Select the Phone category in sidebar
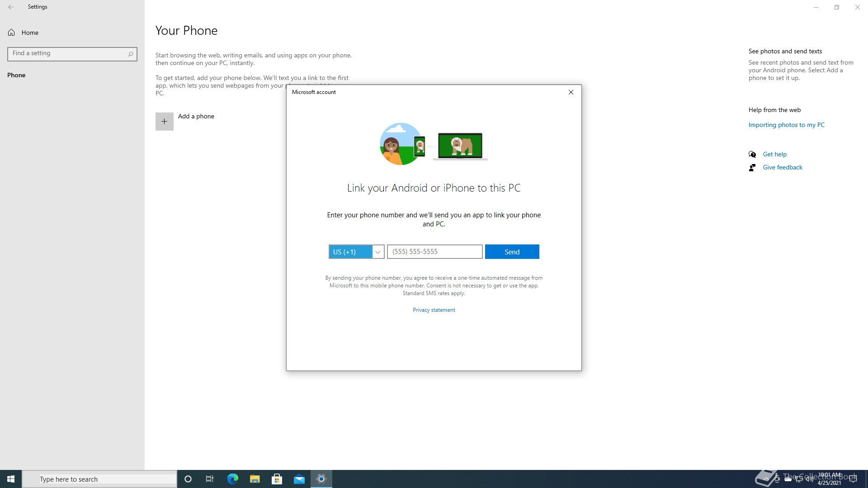Screen dimensions: 868x488 tap(16, 75)
